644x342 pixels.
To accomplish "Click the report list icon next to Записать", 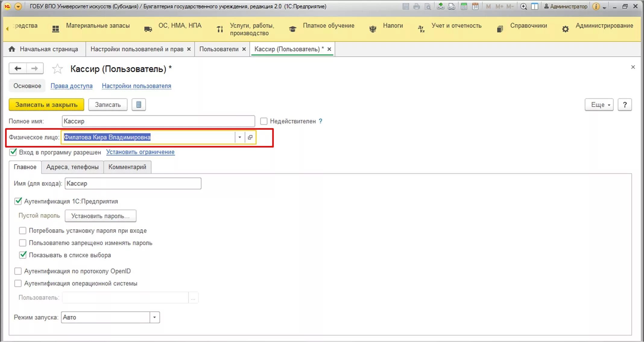I will (x=139, y=105).
